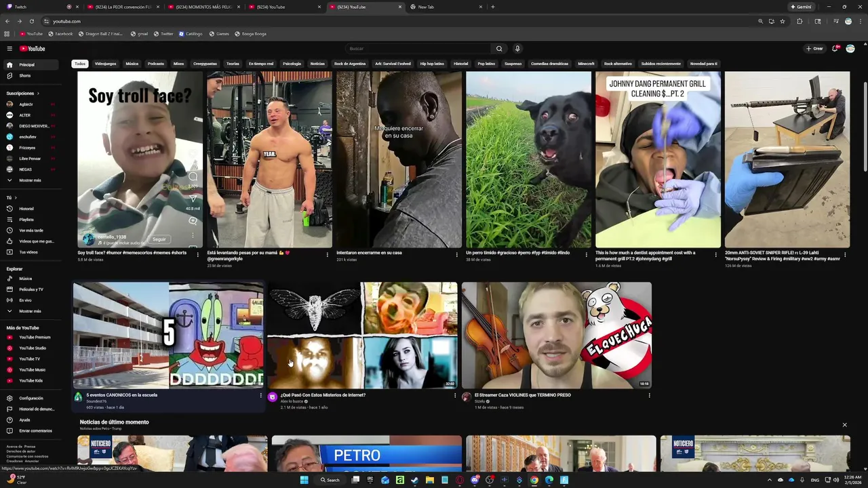Open Enviar comentarios
This screenshot has height=488, width=868.
click(31, 431)
